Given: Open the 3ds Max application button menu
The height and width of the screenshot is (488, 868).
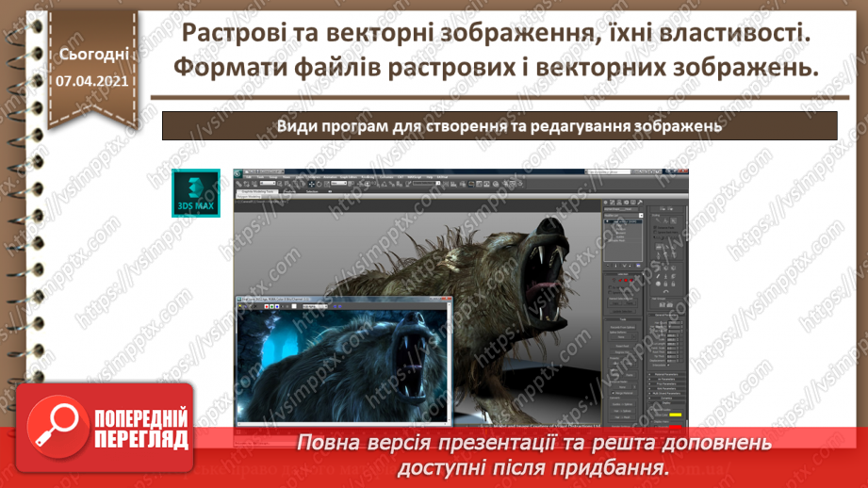Looking at the screenshot, I should (237, 173).
